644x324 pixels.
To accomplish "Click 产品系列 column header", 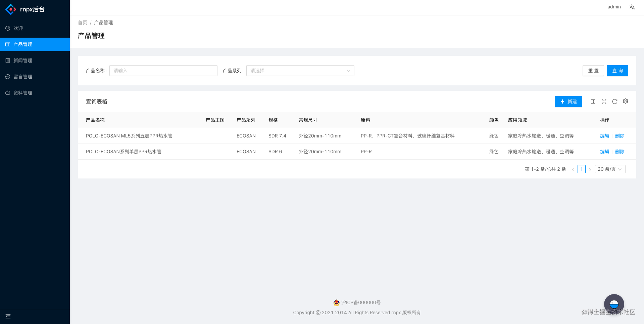I will click(246, 120).
